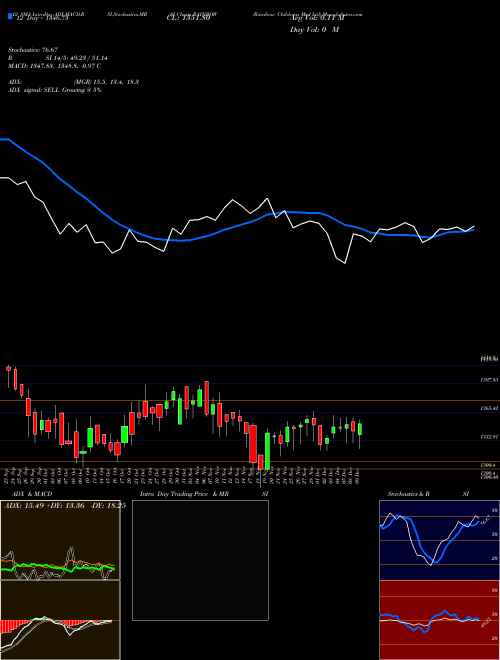Open the MACD histogram chart panel
The width and height of the screenshot is (500, 660).
tap(60, 620)
